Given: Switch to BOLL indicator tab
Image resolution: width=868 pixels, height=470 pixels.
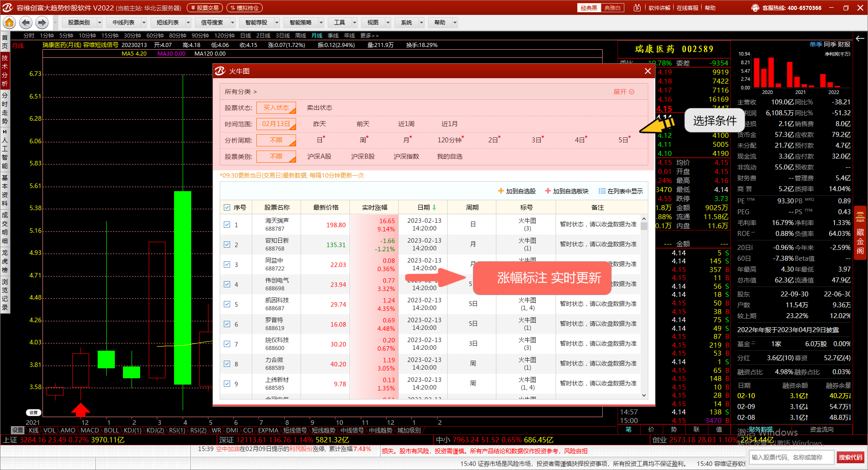Looking at the screenshot, I should coord(111,430).
